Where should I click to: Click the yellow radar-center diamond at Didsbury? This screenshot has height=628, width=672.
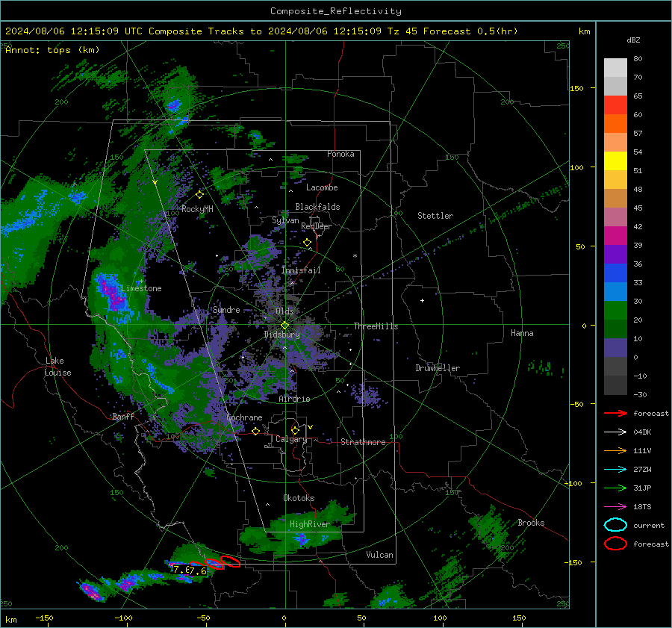tap(284, 326)
